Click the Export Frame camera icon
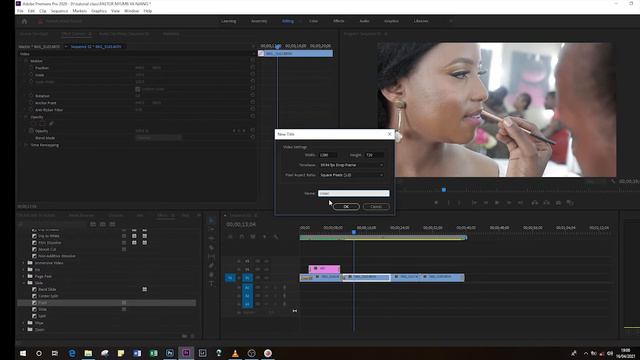 point(558,202)
